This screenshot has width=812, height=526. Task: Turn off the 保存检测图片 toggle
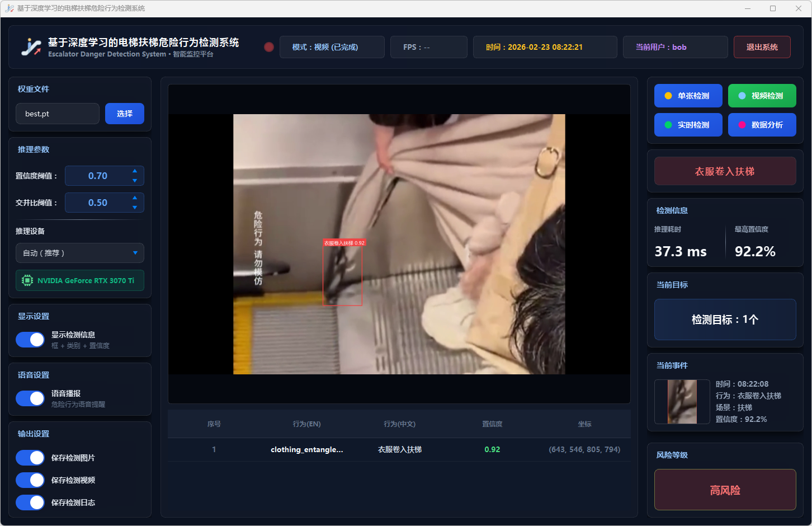click(x=30, y=458)
